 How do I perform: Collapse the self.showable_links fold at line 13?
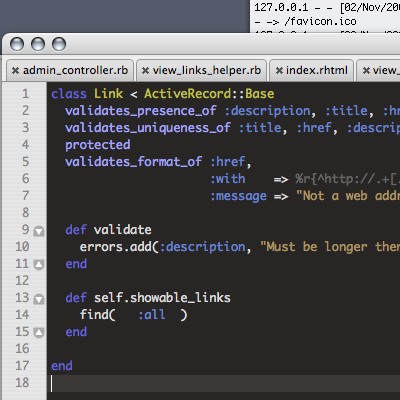coord(39,299)
